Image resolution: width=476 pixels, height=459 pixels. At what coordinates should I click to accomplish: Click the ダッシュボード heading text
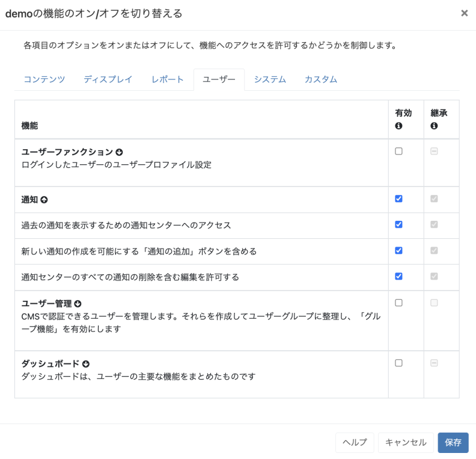(x=50, y=364)
